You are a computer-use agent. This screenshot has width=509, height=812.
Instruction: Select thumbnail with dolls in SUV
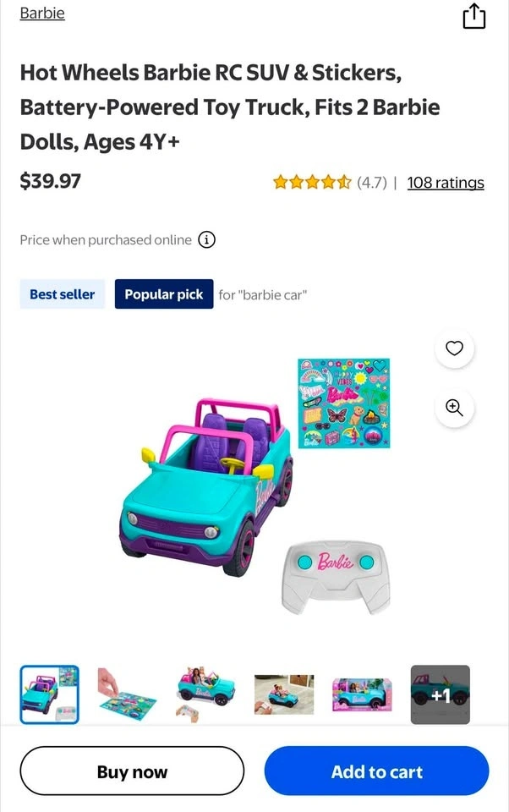[x=205, y=694]
